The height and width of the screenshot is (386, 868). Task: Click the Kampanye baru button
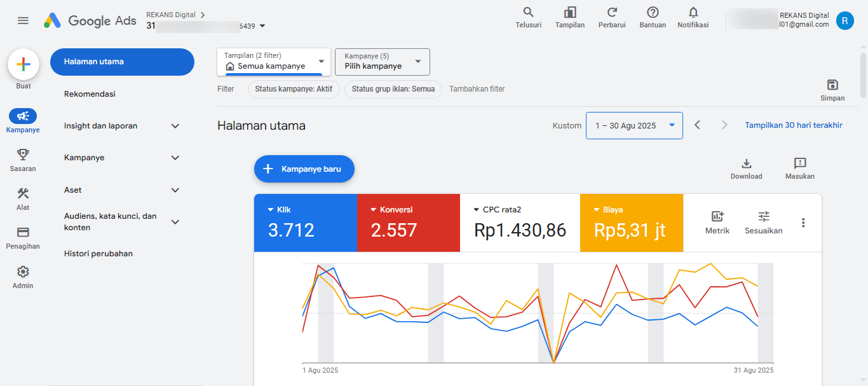click(304, 169)
